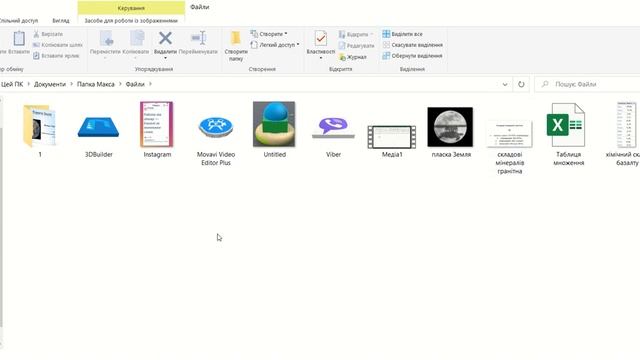Expand chevron after Документи in breadcrumb
The height and width of the screenshot is (360, 640).
click(x=71, y=84)
